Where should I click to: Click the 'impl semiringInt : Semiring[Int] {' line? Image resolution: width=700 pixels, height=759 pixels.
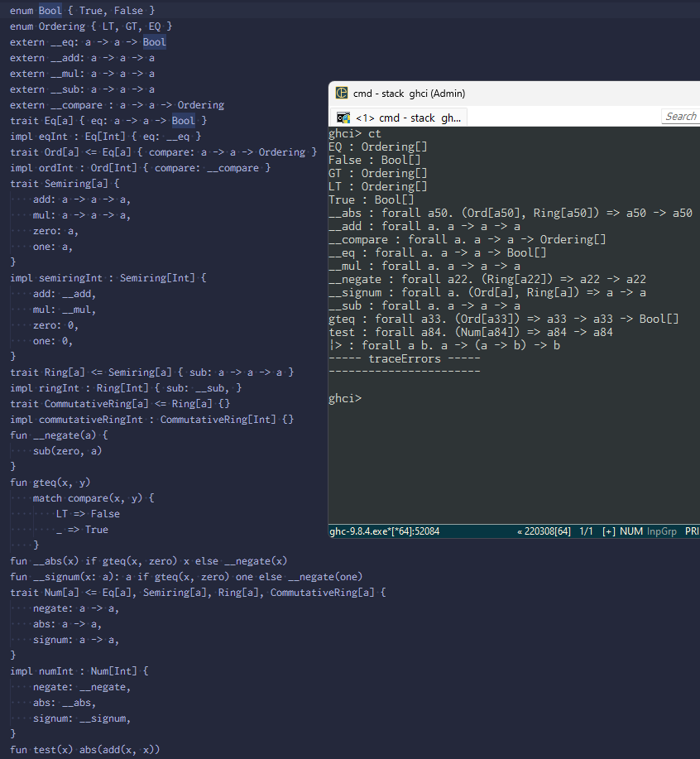tap(108, 278)
